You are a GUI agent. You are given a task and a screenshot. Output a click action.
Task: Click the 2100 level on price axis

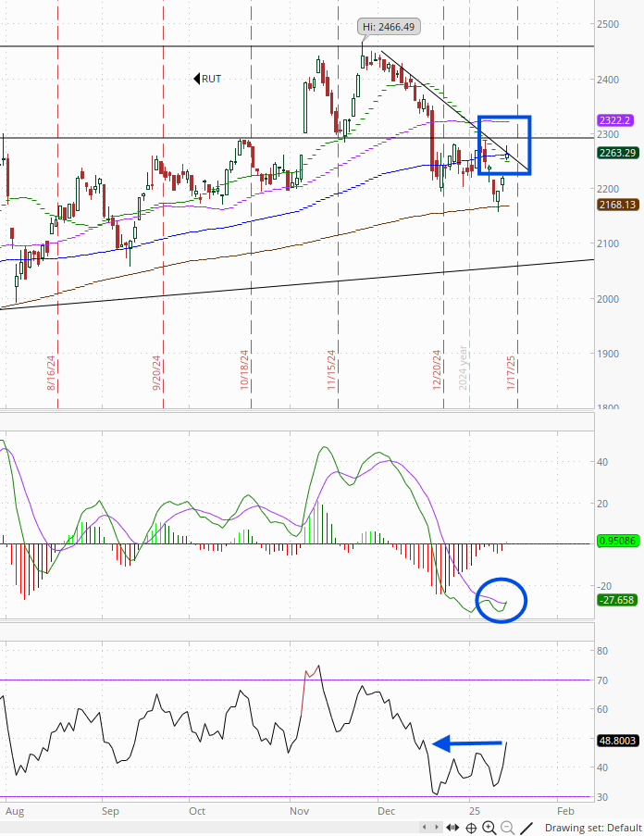(608, 243)
